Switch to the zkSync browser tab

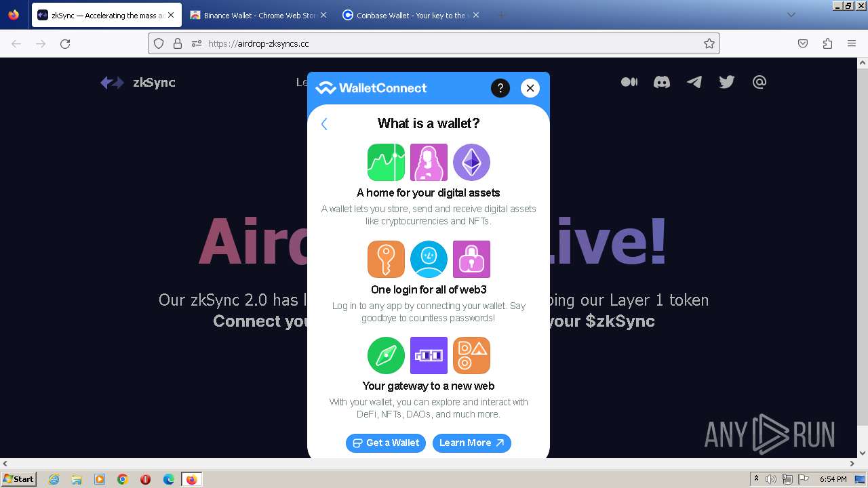tap(106, 15)
